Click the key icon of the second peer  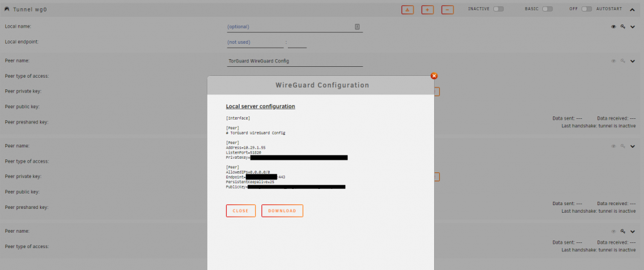pyautogui.click(x=623, y=147)
